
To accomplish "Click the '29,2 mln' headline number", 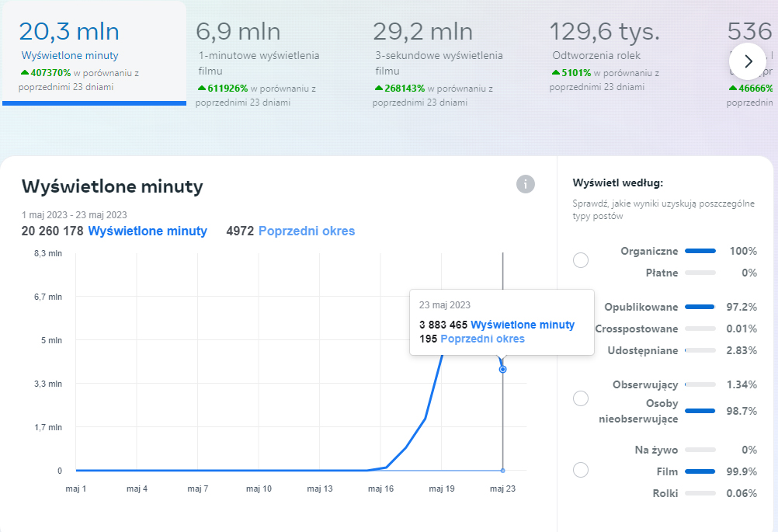I will point(422,31).
